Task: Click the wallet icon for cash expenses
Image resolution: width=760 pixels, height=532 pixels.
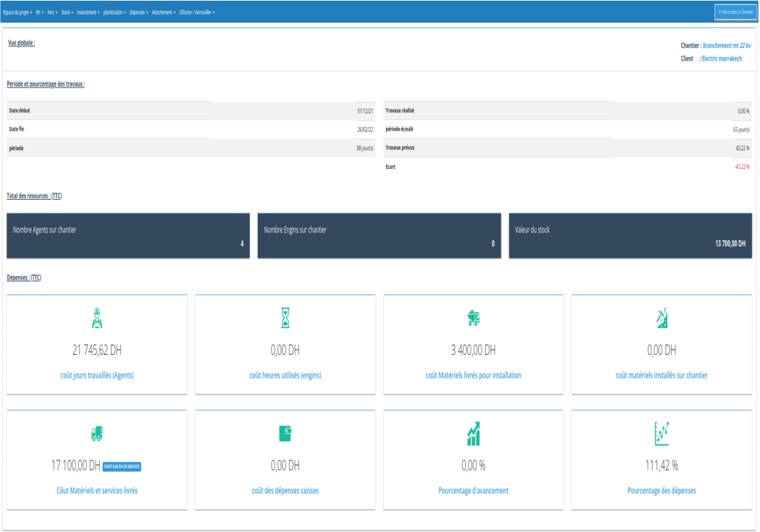Action: coord(285,433)
